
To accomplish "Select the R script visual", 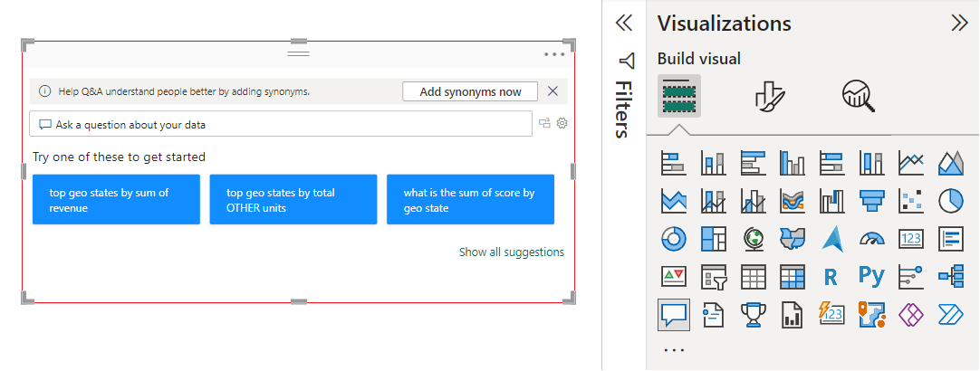I will click(831, 276).
